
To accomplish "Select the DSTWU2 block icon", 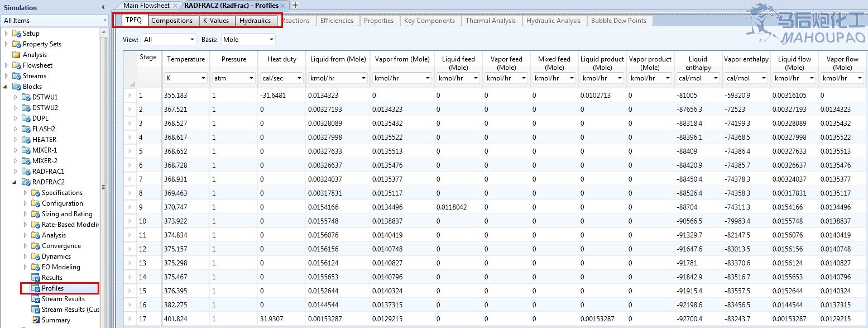I will (26, 108).
